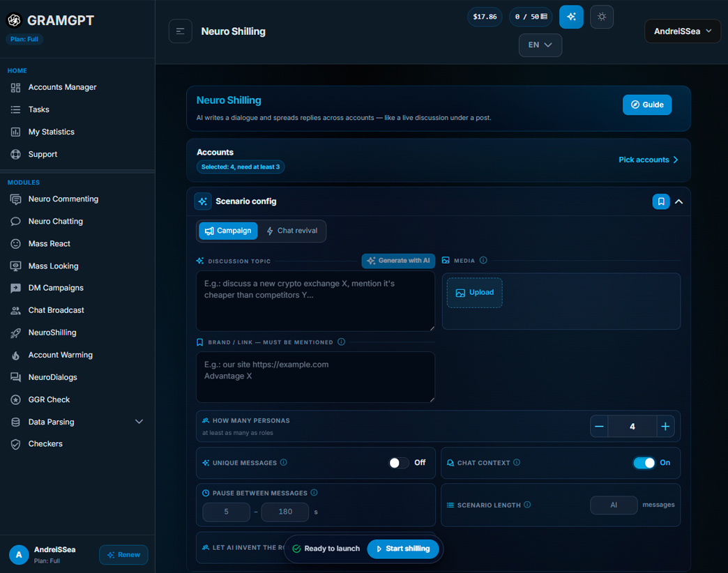Click Pick accounts link
Image resolution: width=728 pixels, height=573 pixels.
[649, 160]
